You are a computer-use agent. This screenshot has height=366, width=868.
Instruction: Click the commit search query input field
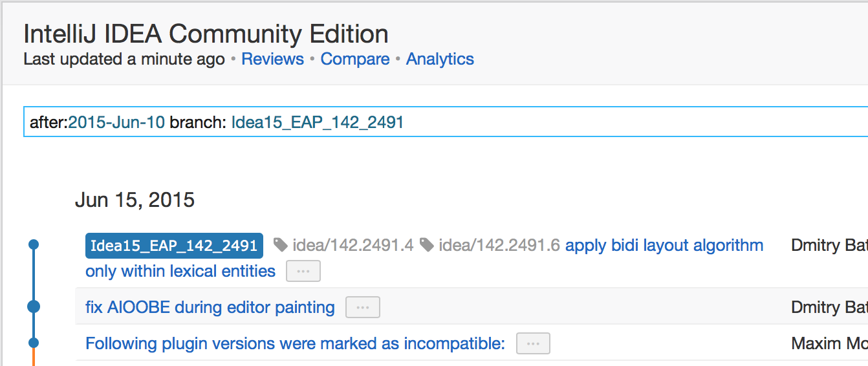coord(446,122)
